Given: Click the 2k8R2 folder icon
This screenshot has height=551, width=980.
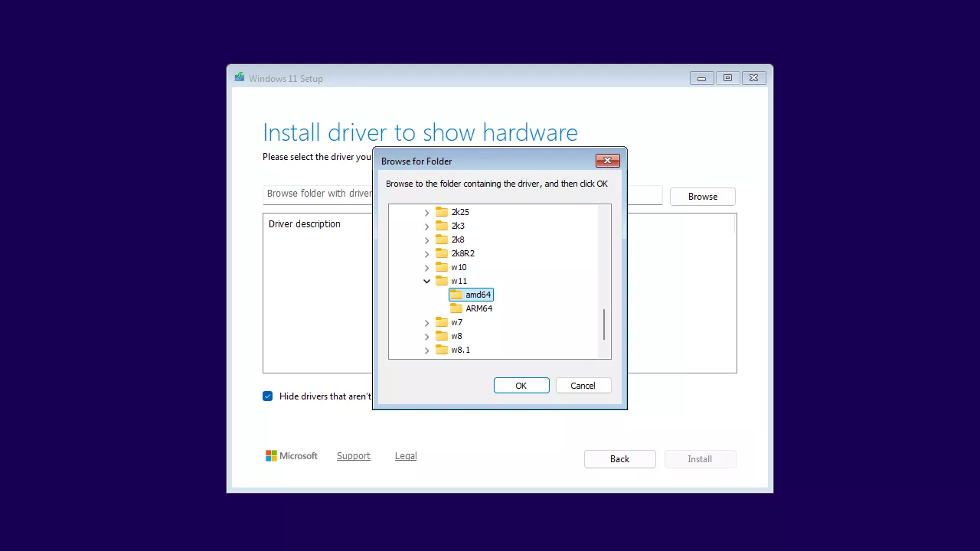Looking at the screenshot, I should coord(442,253).
